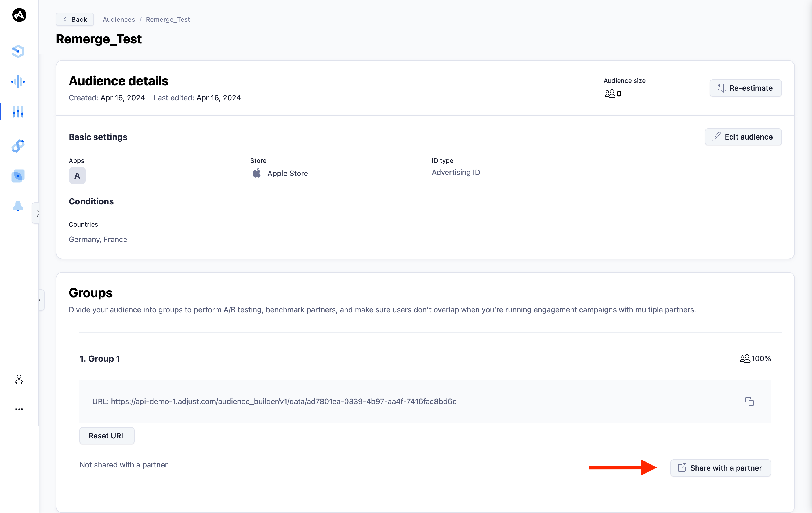Open the user account icon

pyautogui.click(x=19, y=380)
